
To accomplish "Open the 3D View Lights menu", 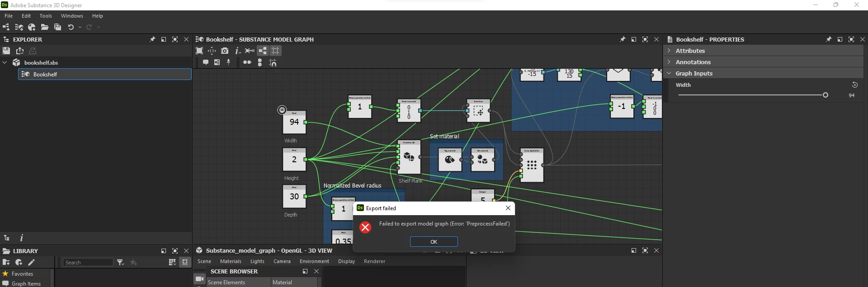I will coord(257,261).
